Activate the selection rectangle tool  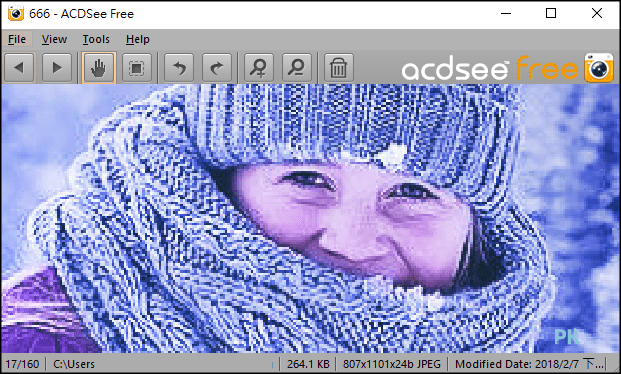coord(137,68)
